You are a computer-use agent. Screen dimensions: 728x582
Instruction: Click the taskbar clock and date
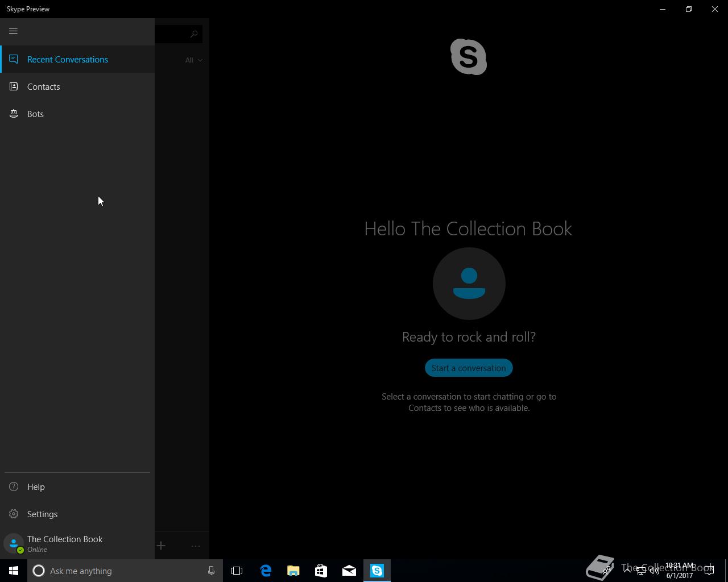(x=680, y=571)
